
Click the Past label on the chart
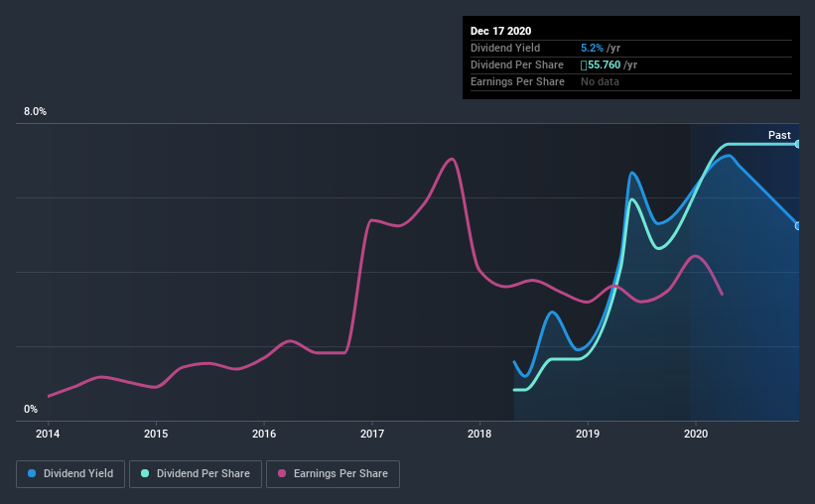click(x=779, y=135)
